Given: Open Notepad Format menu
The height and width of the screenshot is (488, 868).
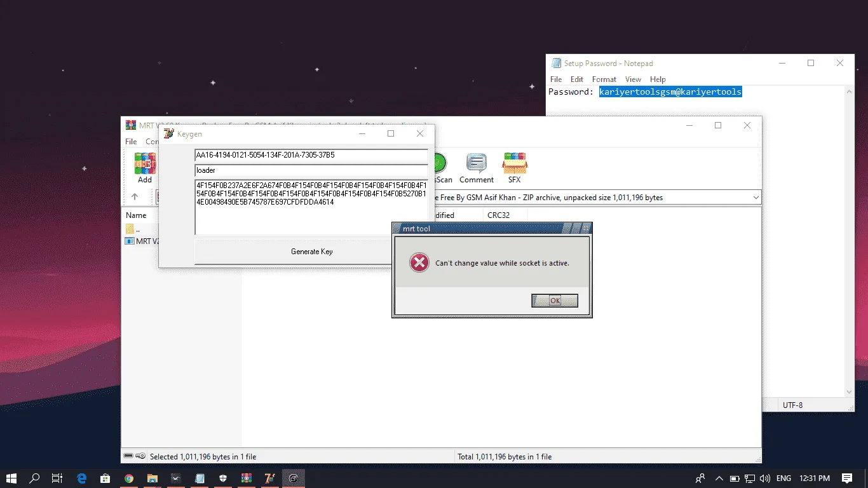Looking at the screenshot, I should click(x=604, y=79).
